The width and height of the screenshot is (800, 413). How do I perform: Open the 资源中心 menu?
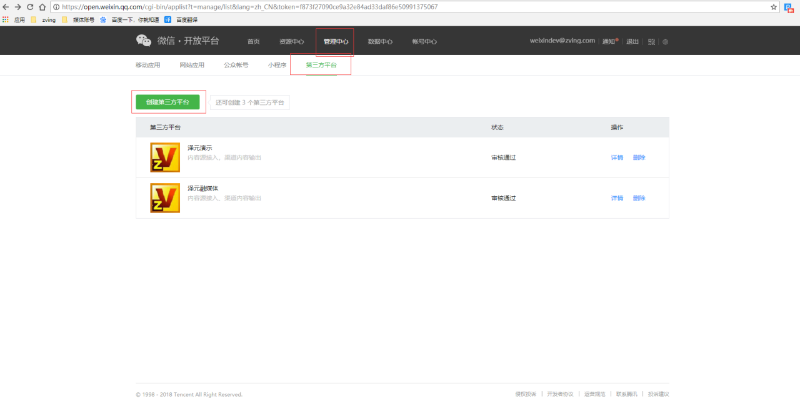(291, 42)
